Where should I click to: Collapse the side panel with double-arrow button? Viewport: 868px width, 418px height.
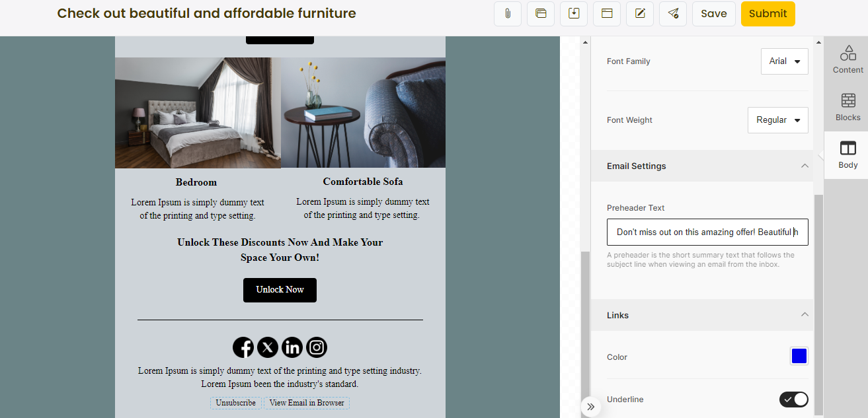pyautogui.click(x=590, y=407)
